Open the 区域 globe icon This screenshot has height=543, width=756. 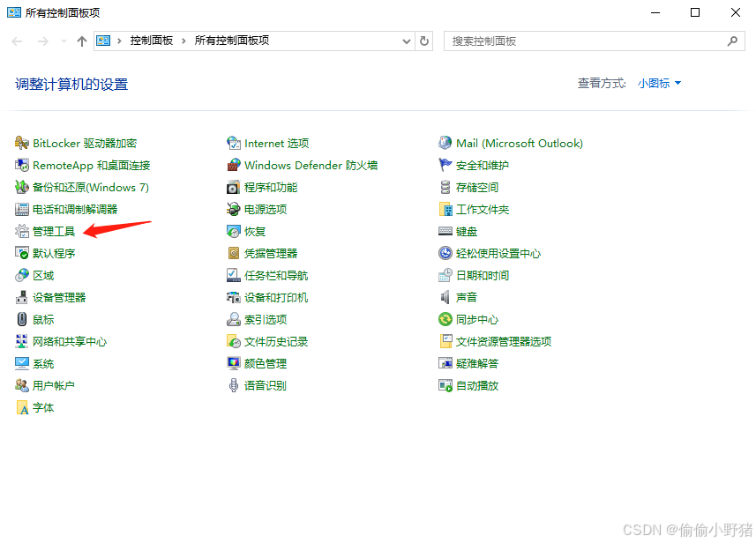(x=22, y=275)
